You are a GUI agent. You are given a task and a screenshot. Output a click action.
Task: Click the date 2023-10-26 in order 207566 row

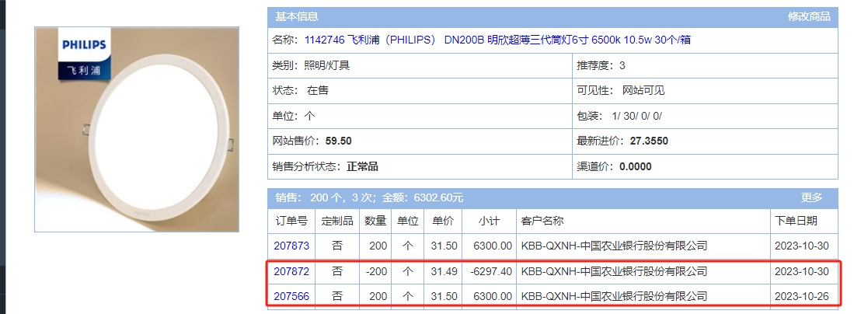(x=802, y=296)
